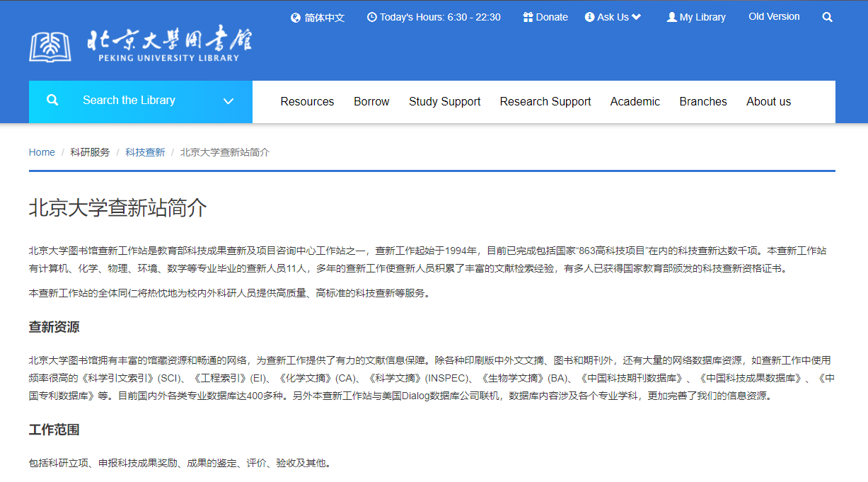Click the clock icon next to Today's Hours
Image resolution: width=868 pixels, height=482 pixels.
(x=373, y=16)
